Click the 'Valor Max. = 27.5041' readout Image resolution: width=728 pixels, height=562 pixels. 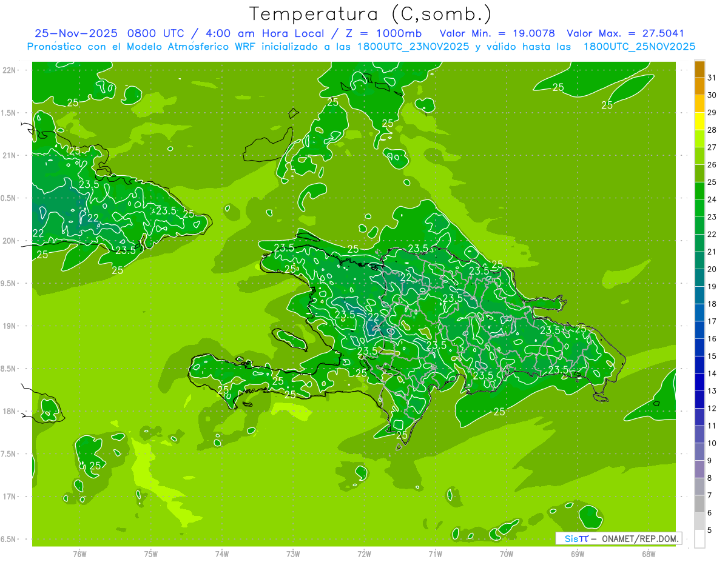pyautogui.click(x=625, y=34)
